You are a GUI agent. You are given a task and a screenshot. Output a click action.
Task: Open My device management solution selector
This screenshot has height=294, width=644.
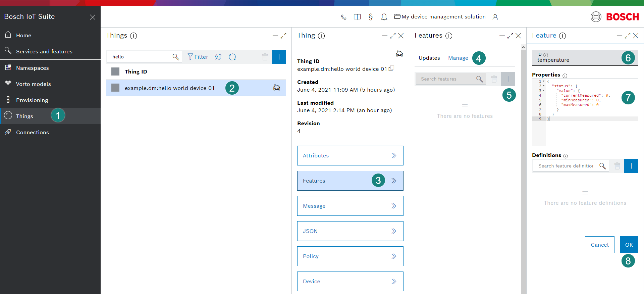point(440,17)
